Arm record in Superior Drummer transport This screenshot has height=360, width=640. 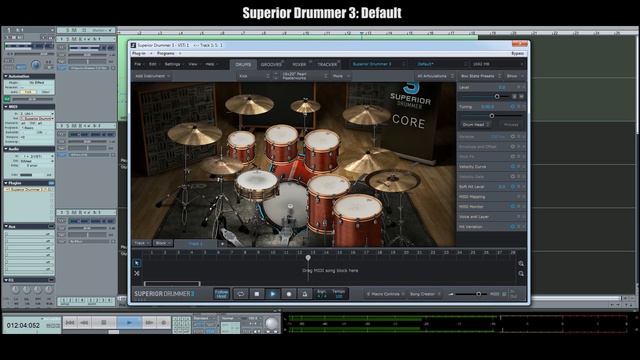pos(289,293)
